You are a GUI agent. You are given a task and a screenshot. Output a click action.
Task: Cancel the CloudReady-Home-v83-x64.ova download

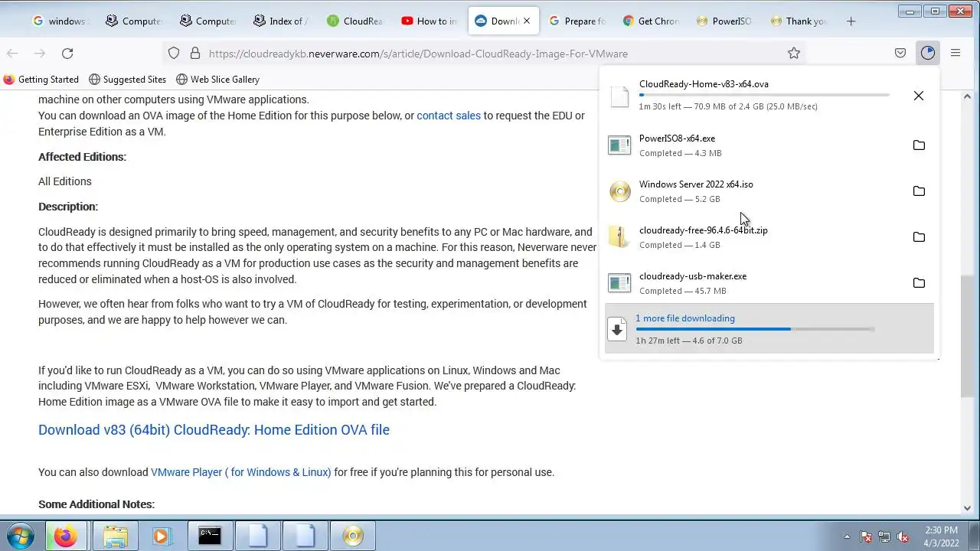coord(919,96)
